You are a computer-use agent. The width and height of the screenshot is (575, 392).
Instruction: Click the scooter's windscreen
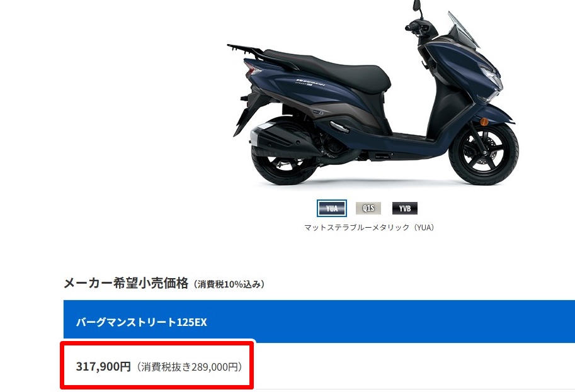point(464,28)
